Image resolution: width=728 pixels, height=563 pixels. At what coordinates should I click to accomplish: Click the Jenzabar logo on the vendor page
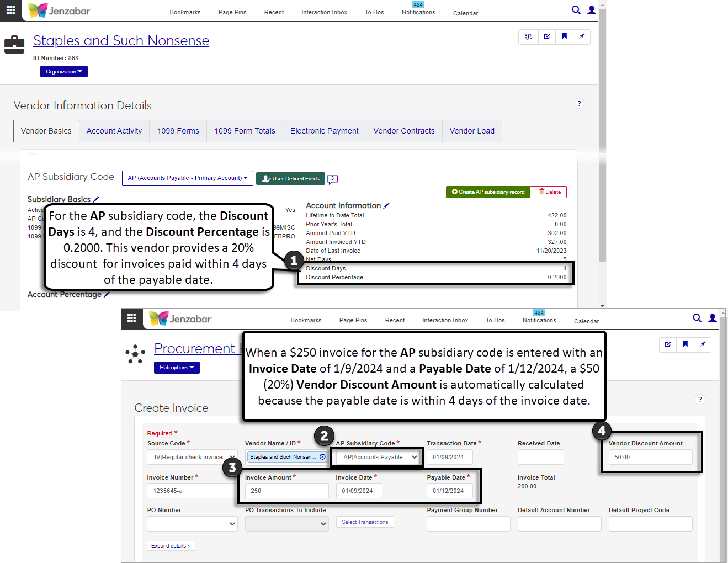tap(59, 10)
